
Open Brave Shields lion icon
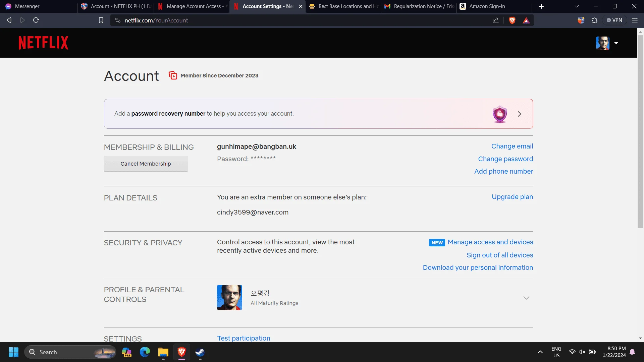coord(512,20)
